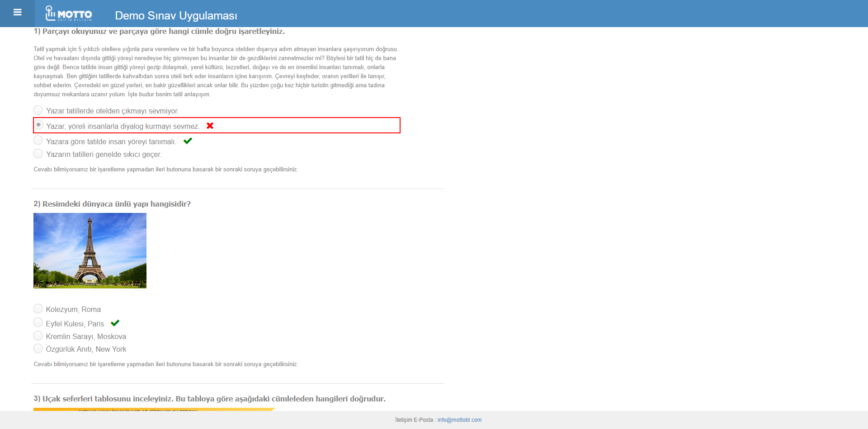Click the Motto logo in header
Image resolution: width=868 pixels, height=429 pixels.
[69, 14]
